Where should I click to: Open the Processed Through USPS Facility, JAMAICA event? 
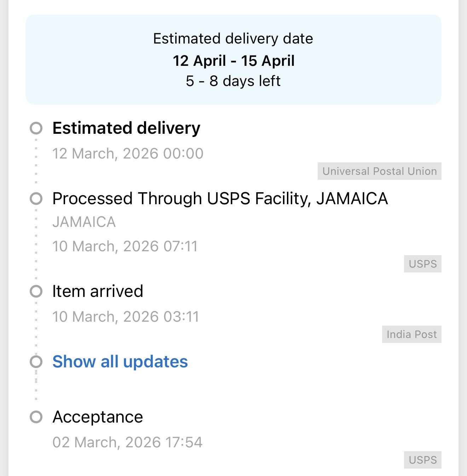[x=220, y=199]
